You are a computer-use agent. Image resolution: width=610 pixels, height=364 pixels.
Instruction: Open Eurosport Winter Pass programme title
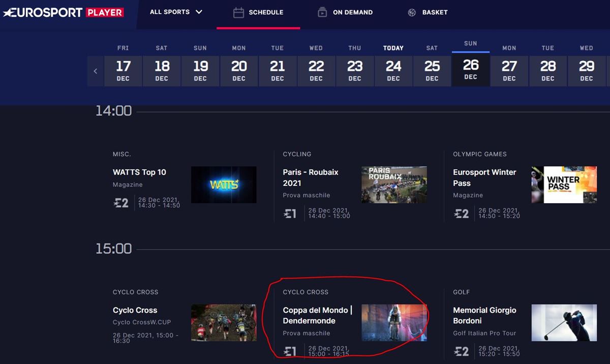(484, 178)
